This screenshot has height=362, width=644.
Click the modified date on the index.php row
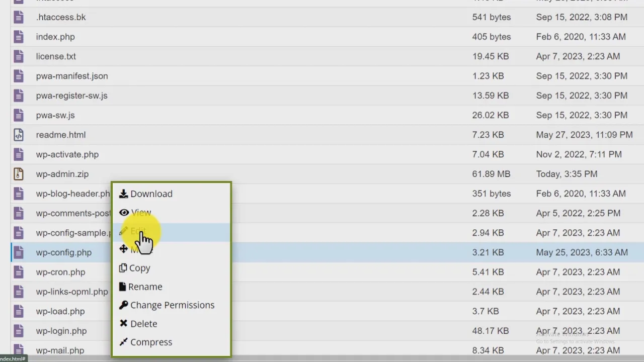click(x=581, y=37)
